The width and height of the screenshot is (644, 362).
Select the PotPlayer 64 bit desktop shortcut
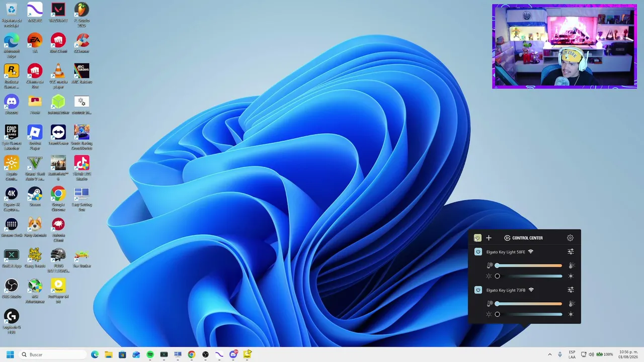click(x=58, y=291)
